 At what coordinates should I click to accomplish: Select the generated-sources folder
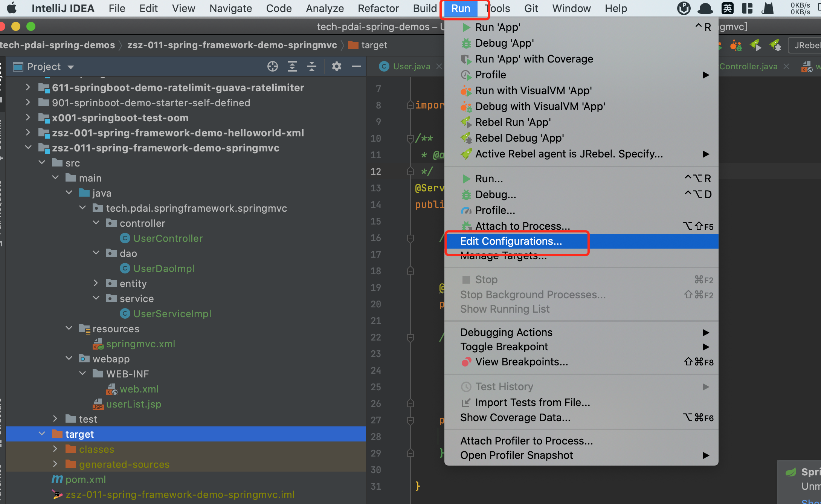pyautogui.click(x=124, y=464)
